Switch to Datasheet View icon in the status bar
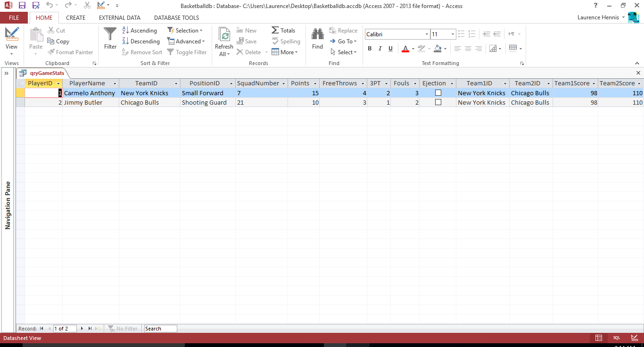This screenshot has height=347, width=644. (598, 338)
